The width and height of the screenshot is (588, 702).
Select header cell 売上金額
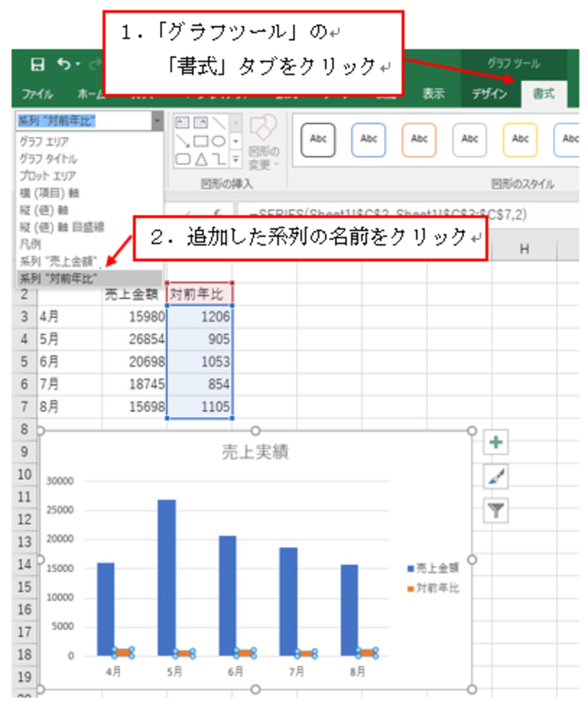point(134,294)
